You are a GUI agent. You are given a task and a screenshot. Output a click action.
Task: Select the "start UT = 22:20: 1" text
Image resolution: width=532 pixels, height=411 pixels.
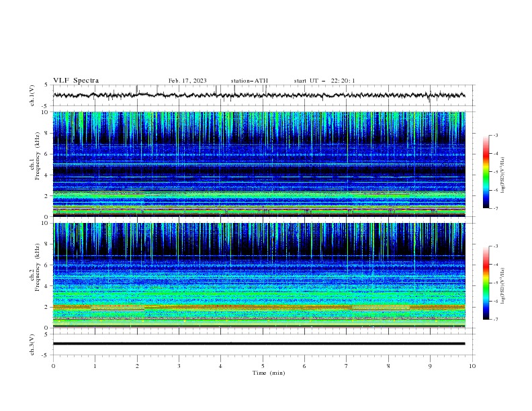pyautogui.click(x=324, y=81)
